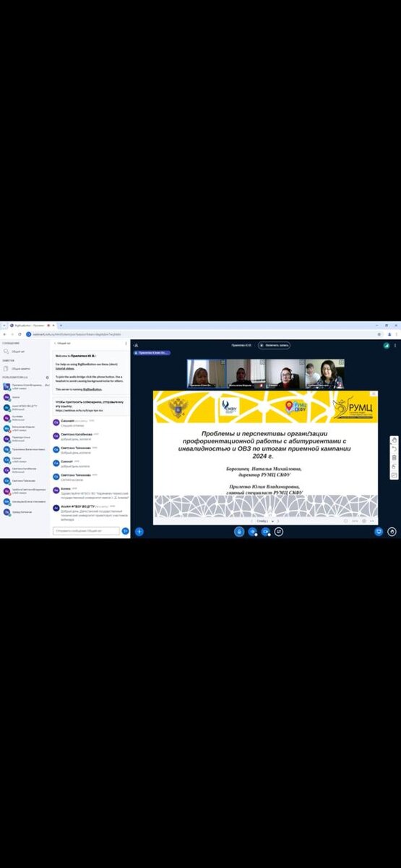Viewport: 401px width, 868px height.
Task: Select Общий чат in the messages list
Action: [18, 351]
